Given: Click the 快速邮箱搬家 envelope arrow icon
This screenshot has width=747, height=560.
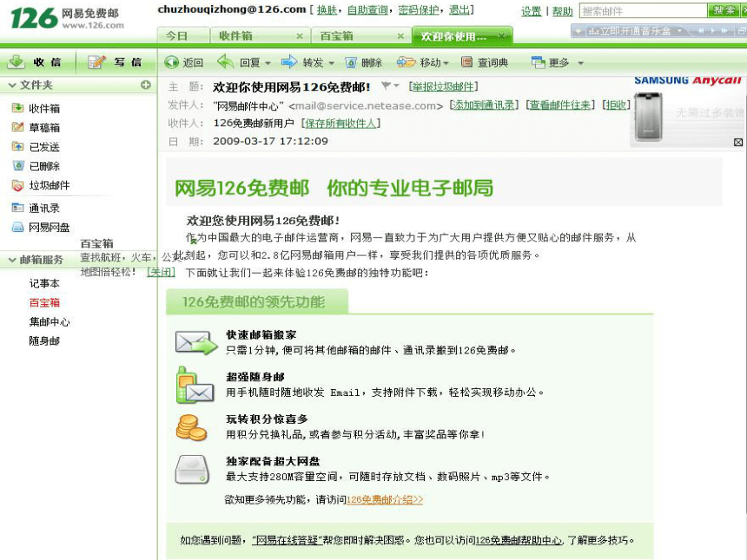Looking at the screenshot, I should 195,342.
